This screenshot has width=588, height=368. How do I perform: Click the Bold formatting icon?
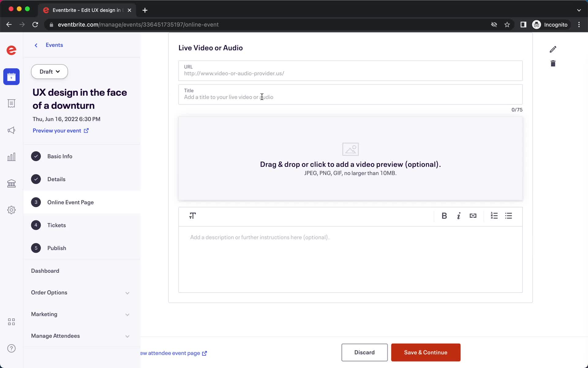444,216
